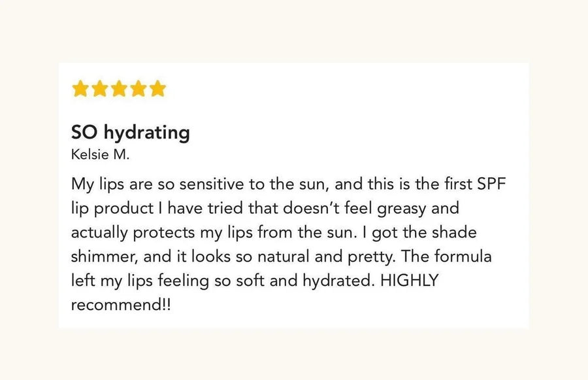The image size is (588, 380).
Task: Click the word "formula" in the review
Action: (463, 256)
